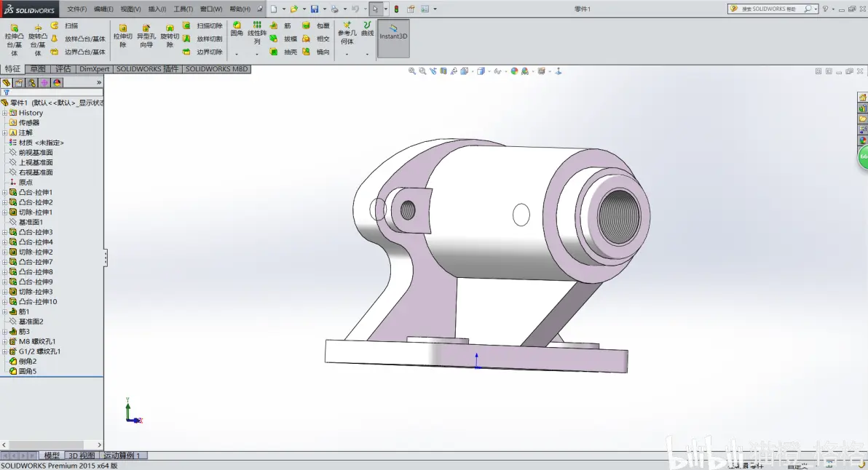Click the Rebuild traffic light icon
This screenshot has width=868, height=470.
396,9
